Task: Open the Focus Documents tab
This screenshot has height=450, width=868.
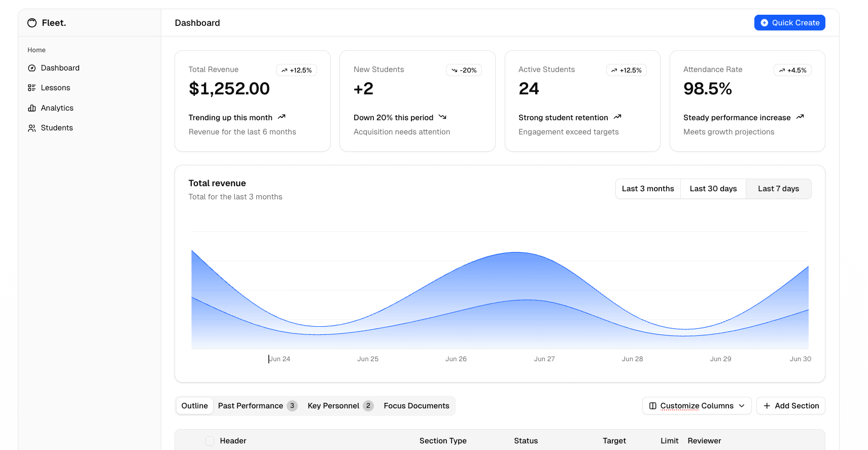Action: tap(416, 406)
